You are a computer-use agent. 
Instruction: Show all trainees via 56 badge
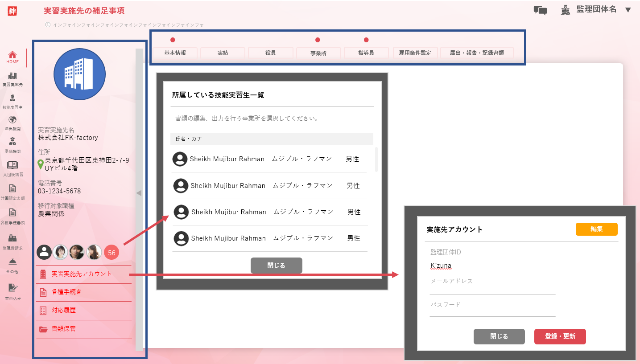pos(111,253)
